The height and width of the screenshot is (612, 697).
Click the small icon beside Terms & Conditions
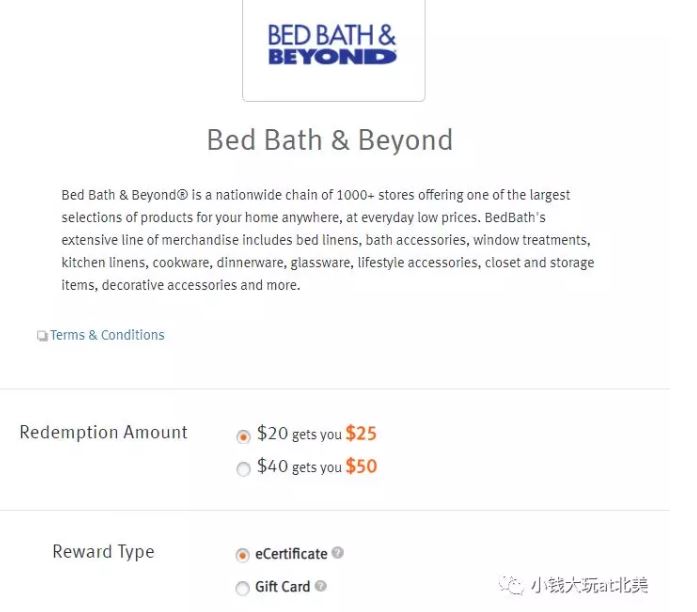(42, 336)
